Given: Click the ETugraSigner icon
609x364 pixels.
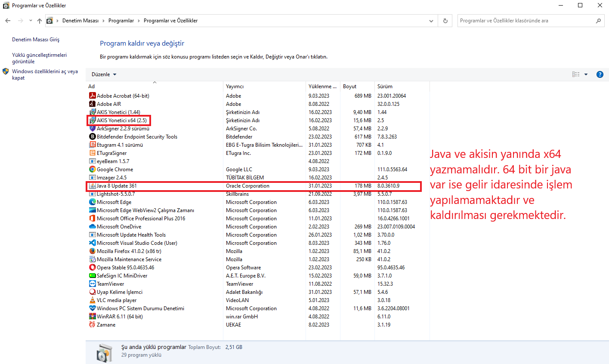Looking at the screenshot, I should tap(92, 153).
